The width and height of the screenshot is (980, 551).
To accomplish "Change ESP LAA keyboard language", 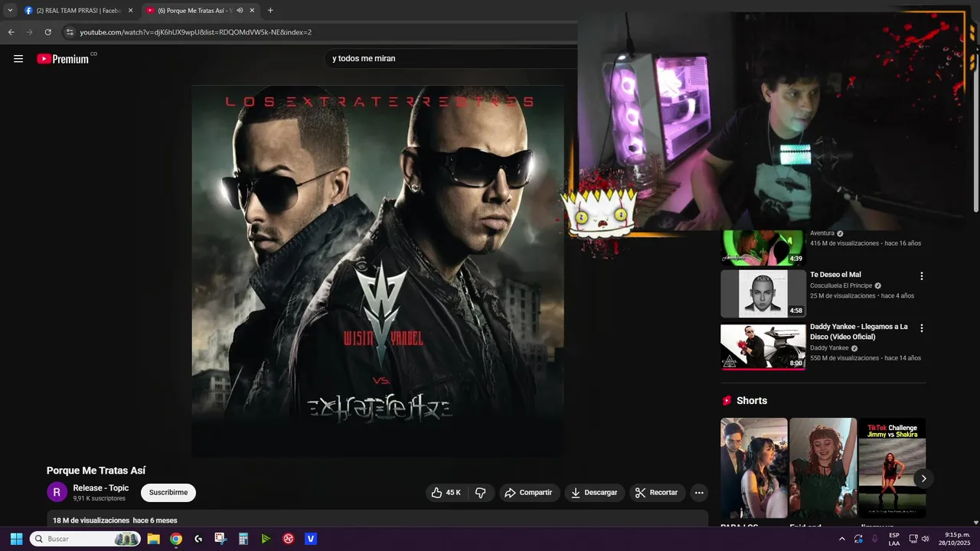I will click(x=894, y=539).
